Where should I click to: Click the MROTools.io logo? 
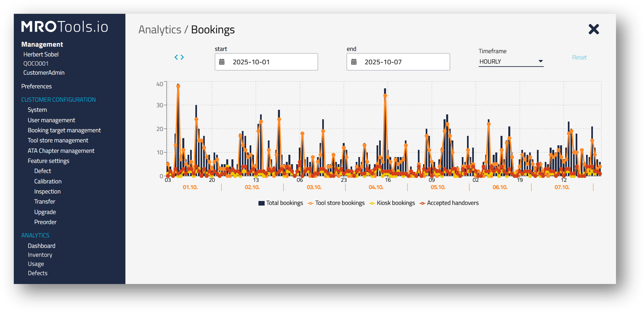64,27
